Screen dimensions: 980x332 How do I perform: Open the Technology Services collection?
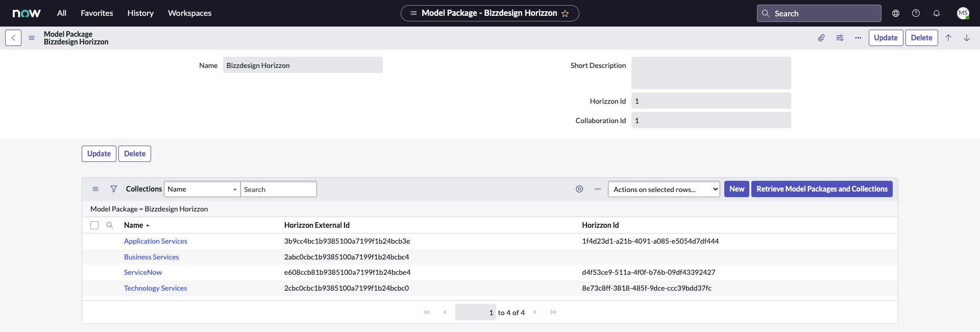(x=156, y=288)
